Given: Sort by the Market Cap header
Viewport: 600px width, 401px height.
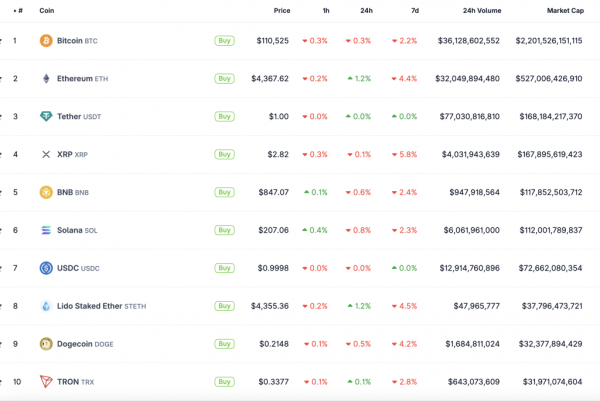Looking at the screenshot, I should pos(565,11).
